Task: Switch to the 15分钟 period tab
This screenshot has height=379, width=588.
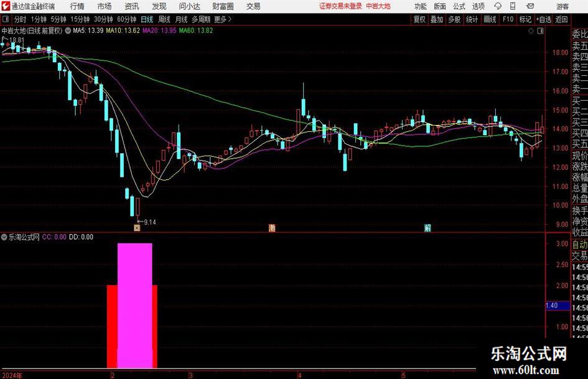Action: (80, 19)
